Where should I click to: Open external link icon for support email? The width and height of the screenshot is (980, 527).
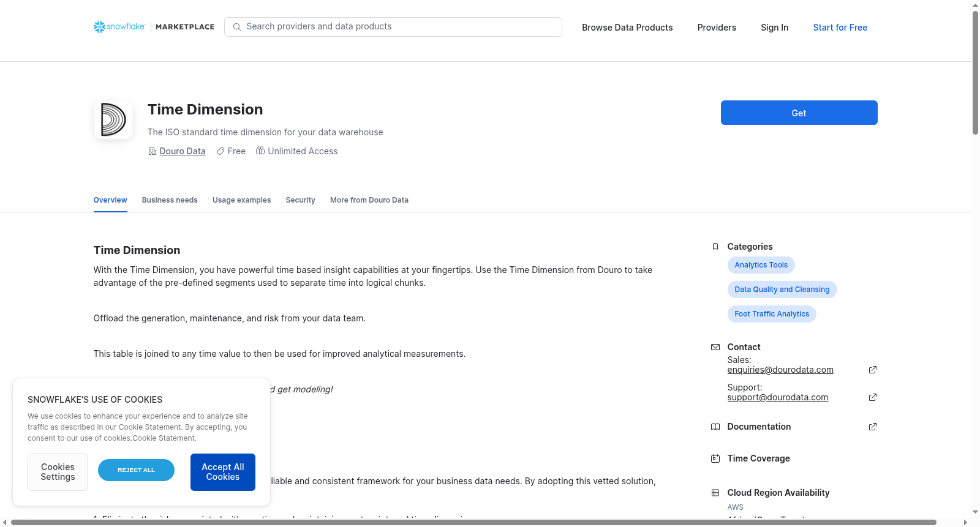click(x=873, y=397)
